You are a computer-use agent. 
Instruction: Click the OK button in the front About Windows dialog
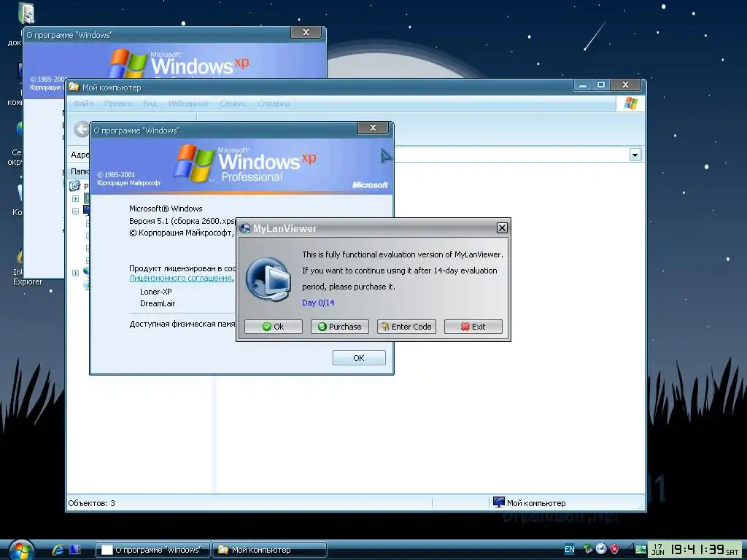click(359, 357)
